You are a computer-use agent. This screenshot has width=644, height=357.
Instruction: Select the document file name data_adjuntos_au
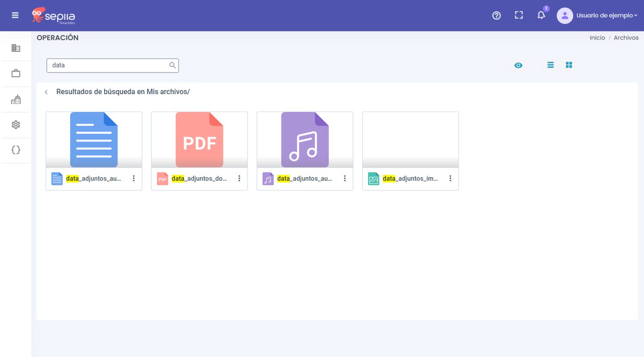94,179
